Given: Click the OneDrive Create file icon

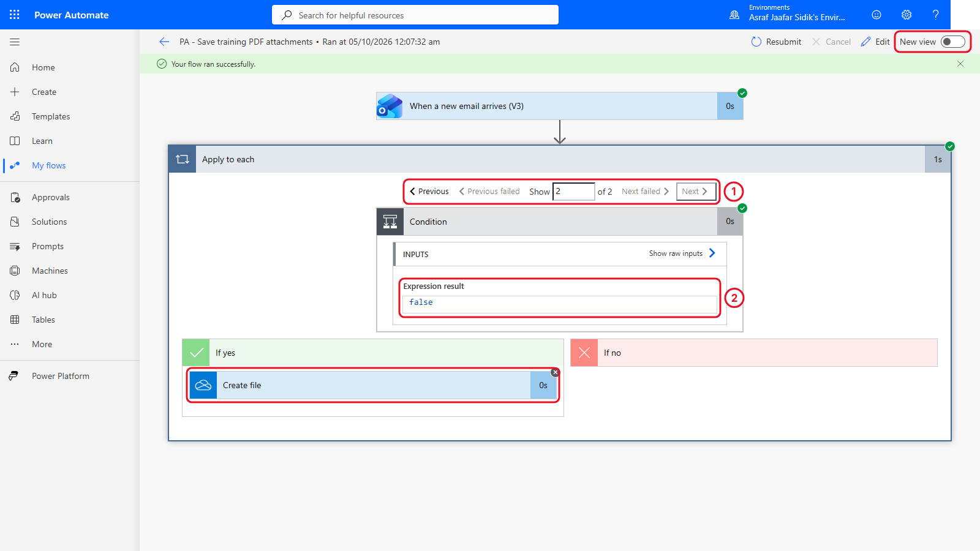Looking at the screenshot, I should point(203,385).
